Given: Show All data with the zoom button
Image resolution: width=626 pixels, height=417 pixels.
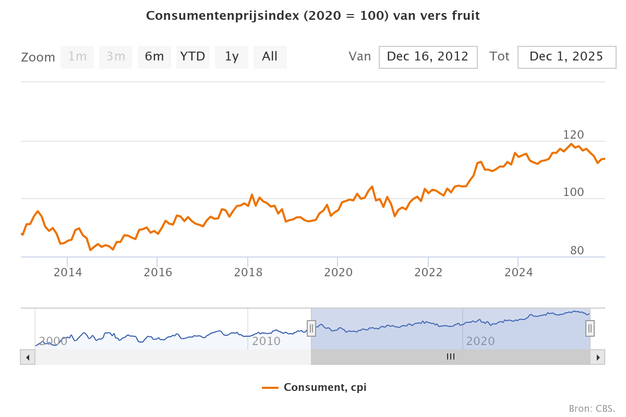Looking at the screenshot, I should tap(269, 57).
